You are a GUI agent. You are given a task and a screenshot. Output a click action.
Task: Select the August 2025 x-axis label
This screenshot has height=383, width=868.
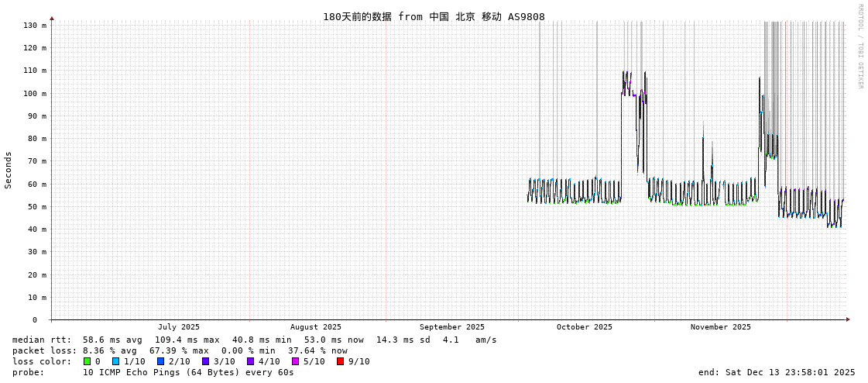tap(315, 327)
